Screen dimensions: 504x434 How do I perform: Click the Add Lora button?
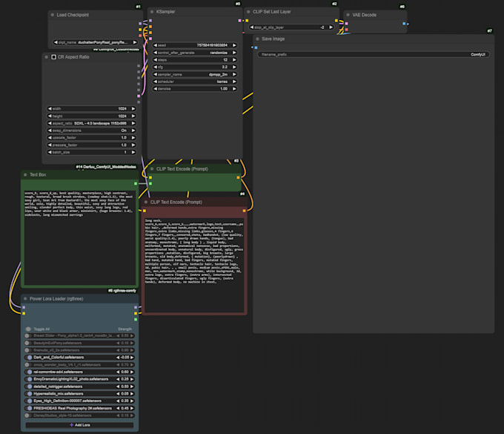[81, 425]
